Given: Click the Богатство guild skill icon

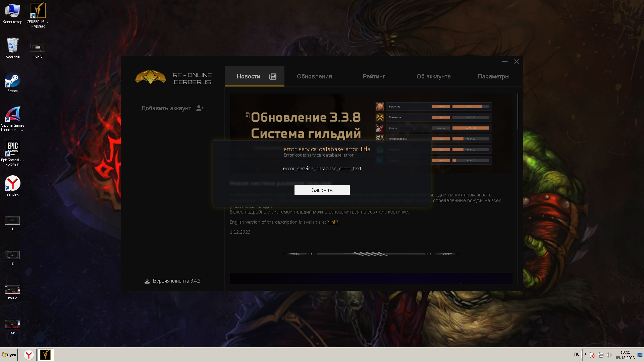Looking at the screenshot, I should [380, 107].
